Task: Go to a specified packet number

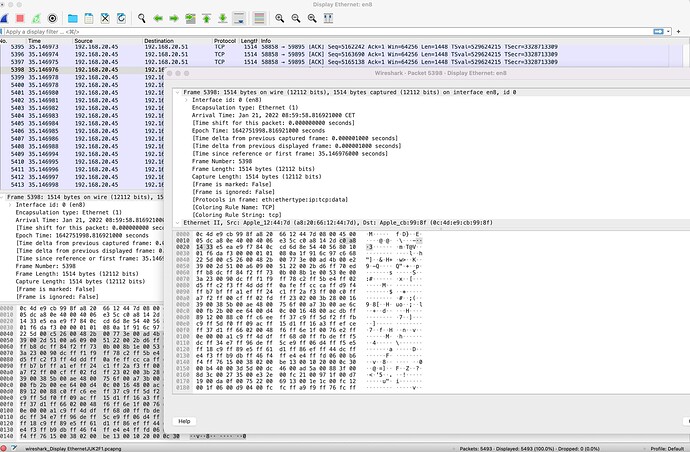Action: [190, 18]
